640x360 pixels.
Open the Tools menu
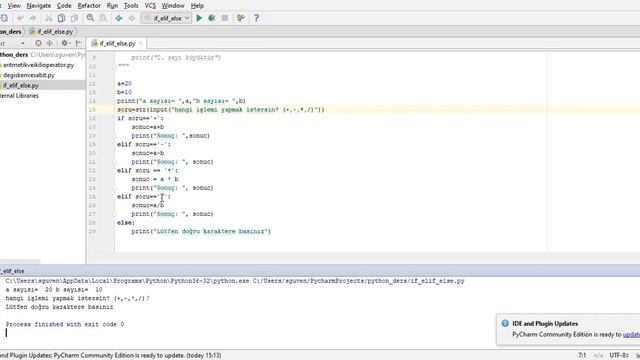click(x=131, y=6)
